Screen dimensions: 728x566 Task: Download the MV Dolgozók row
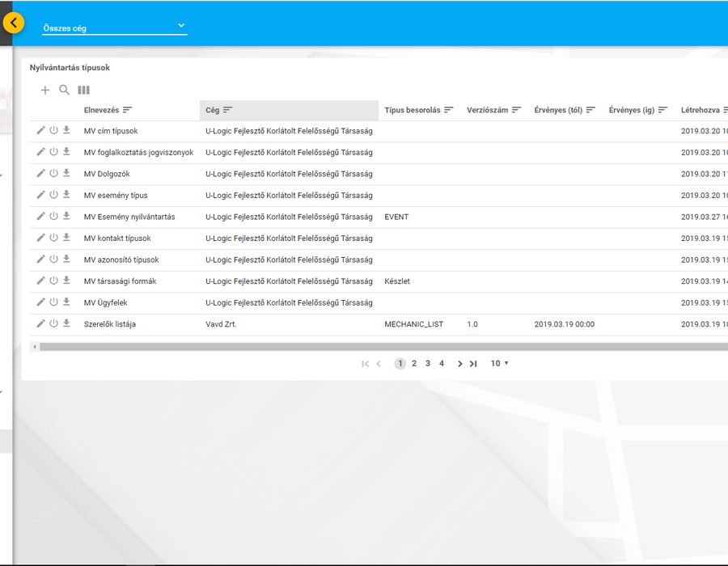66,174
